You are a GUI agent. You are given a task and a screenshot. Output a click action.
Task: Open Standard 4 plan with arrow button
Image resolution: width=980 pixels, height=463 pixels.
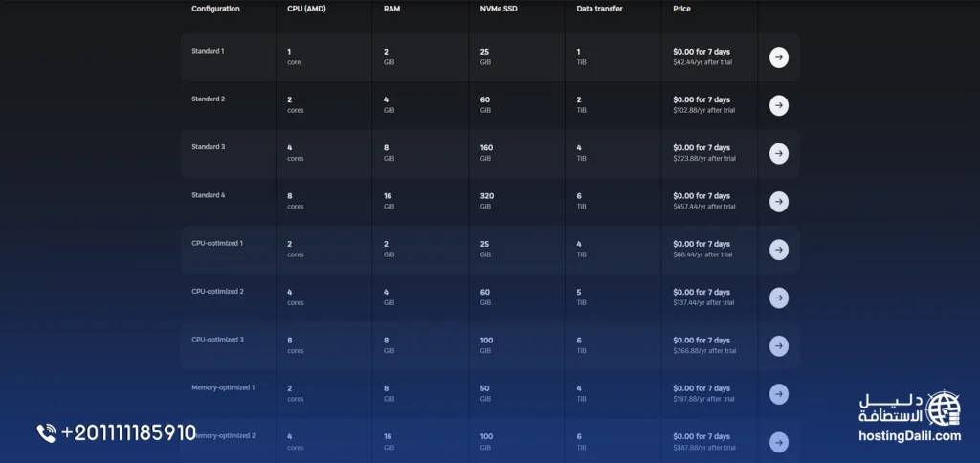[779, 202]
